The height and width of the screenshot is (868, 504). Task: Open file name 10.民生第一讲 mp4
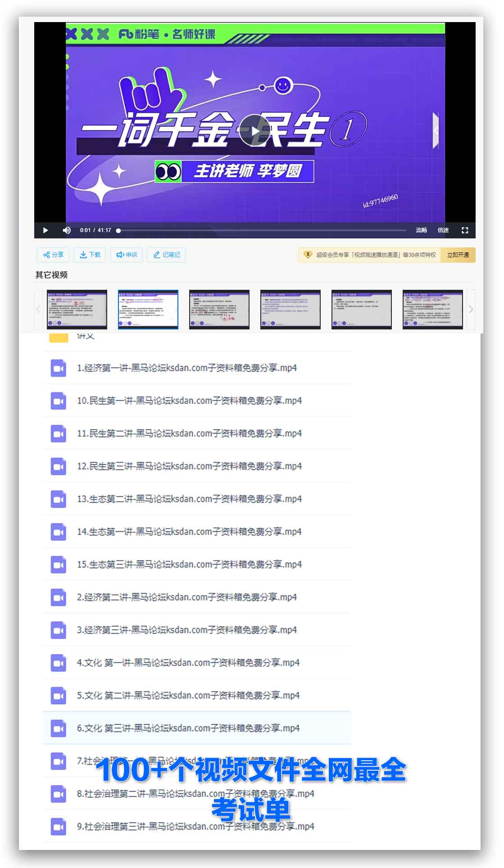(x=189, y=401)
